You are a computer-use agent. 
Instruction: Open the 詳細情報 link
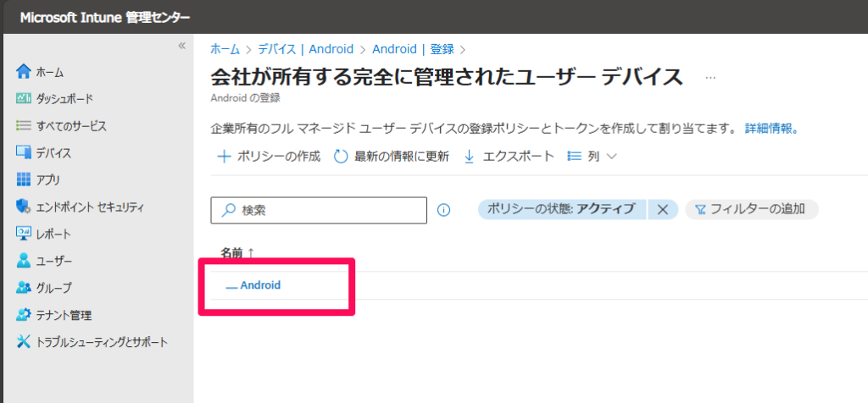pyautogui.click(x=771, y=130)
